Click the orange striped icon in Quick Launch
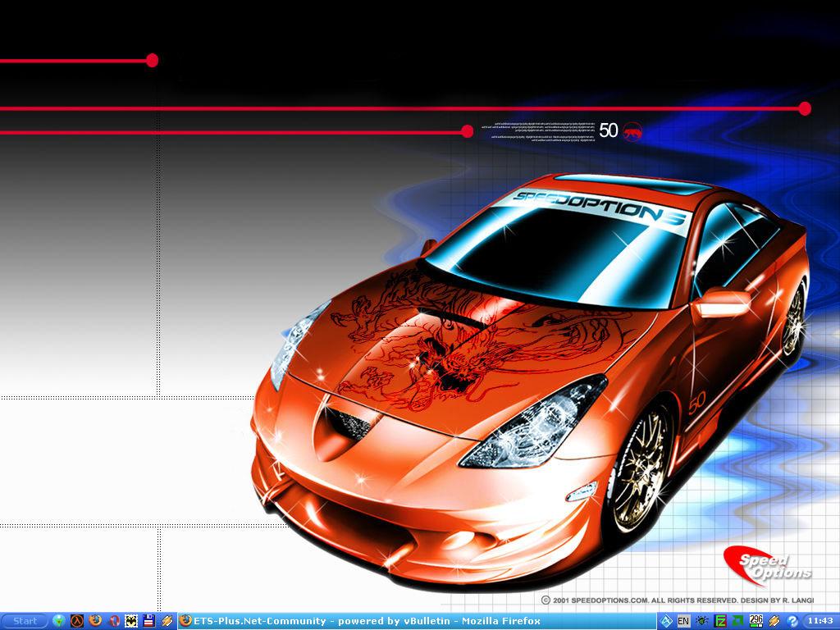The image size is (840, 630). tap(167, 621)
